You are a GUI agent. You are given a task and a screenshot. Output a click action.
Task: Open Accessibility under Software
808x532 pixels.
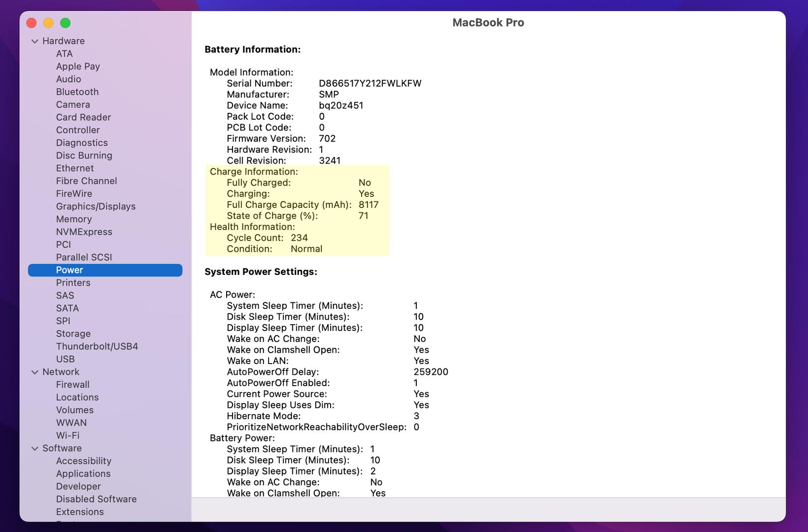tap(84, 462)
